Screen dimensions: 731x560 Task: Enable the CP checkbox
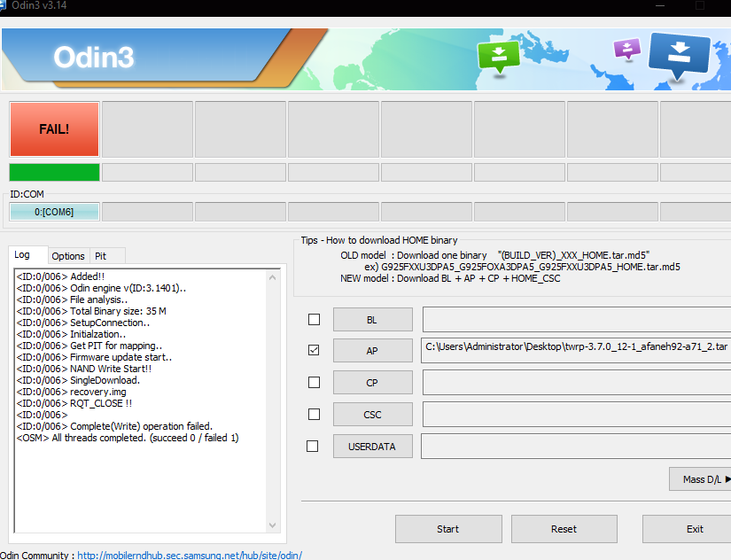coord(315,383)
